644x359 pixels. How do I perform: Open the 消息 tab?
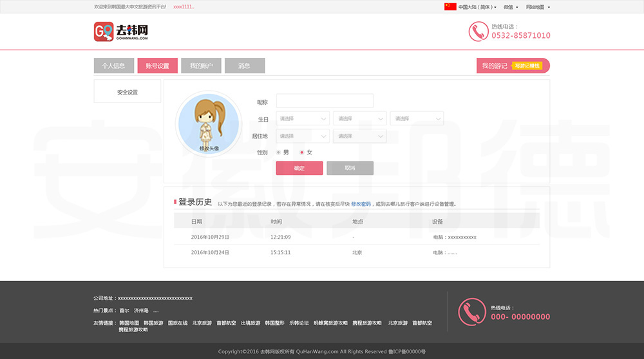[x=245, y=66]
